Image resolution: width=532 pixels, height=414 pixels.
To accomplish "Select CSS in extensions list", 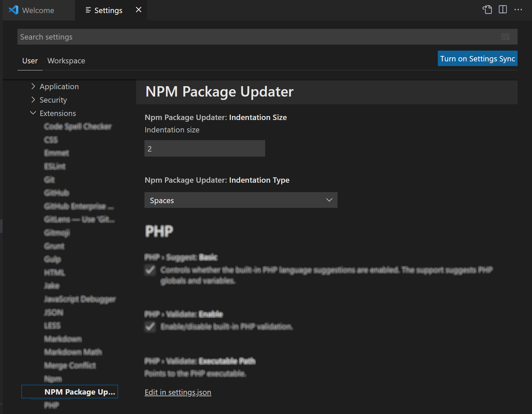I will pyautogui.click(x=51, y=140).
